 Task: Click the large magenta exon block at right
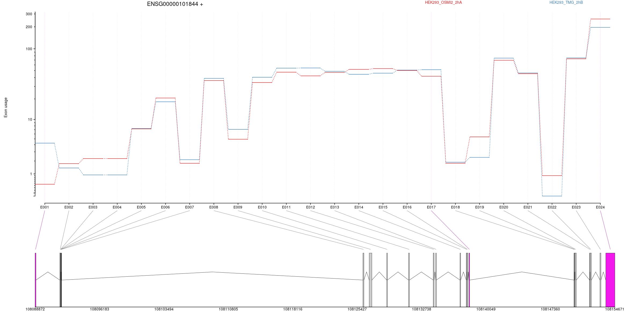click(610, 280)
